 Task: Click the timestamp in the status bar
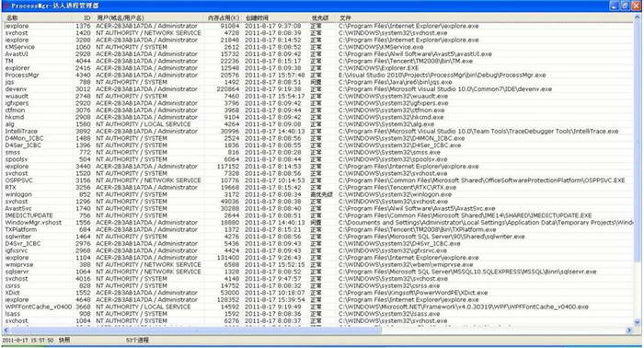[x=28, y=341]
